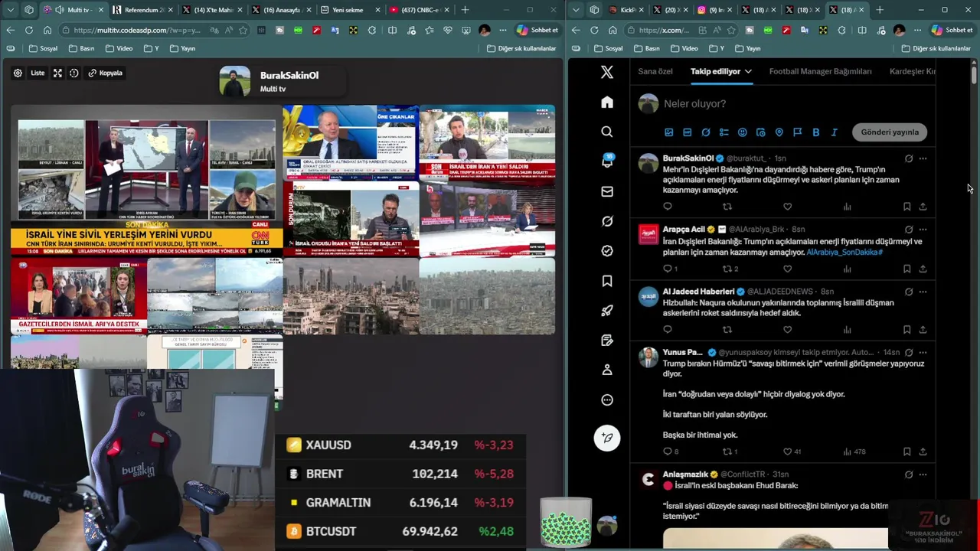The height and width of the screenshot is (551, 980).
Task: Share the Arapça Acil post
Action: point(923,269)
